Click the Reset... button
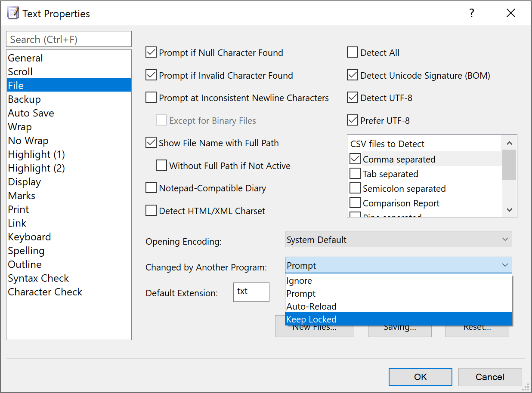532x393 pixels. click(477, 331)
